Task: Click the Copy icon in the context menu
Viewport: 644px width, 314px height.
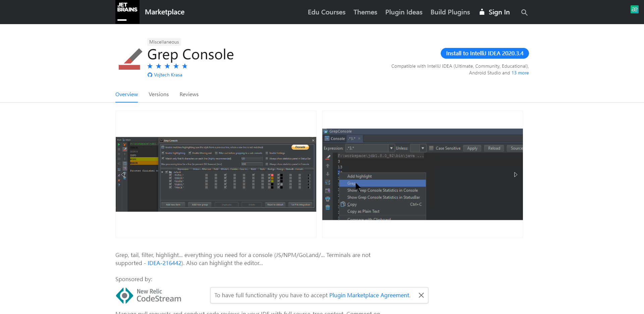Action: pos(343,204)
